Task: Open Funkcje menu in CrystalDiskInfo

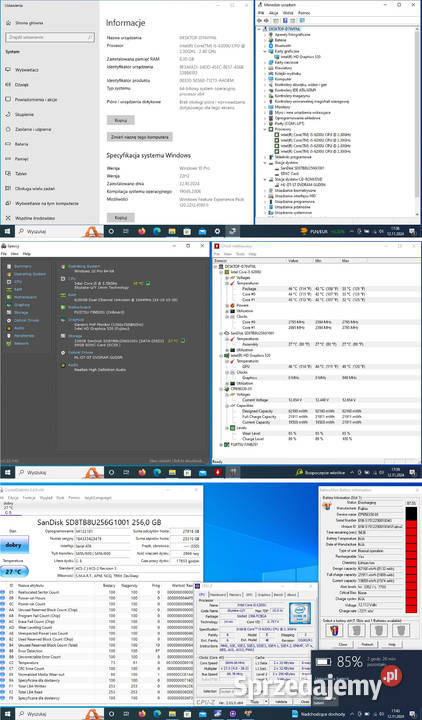Action: (29, 498)
